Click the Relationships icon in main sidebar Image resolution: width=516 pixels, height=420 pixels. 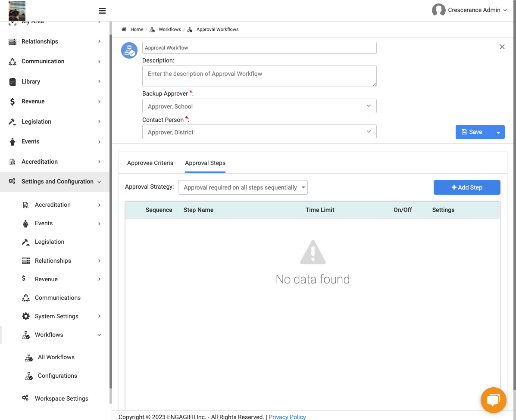(x=13, y=42)
